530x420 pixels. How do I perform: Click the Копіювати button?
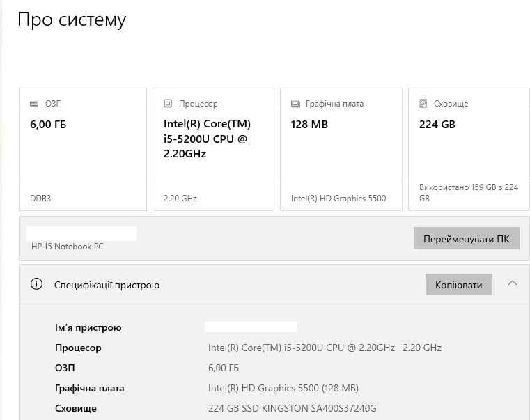(x=459, y=285)
